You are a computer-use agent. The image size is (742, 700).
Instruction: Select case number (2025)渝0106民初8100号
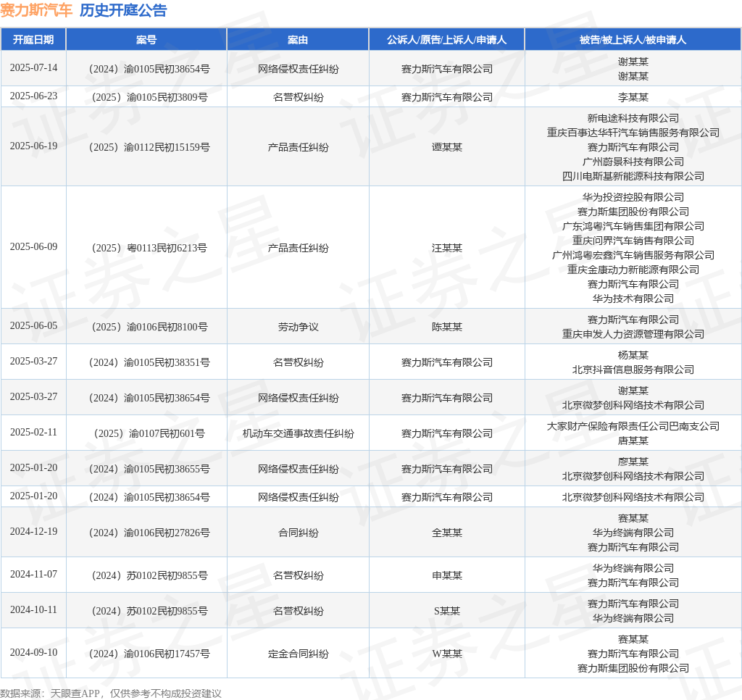pos(149,327)
